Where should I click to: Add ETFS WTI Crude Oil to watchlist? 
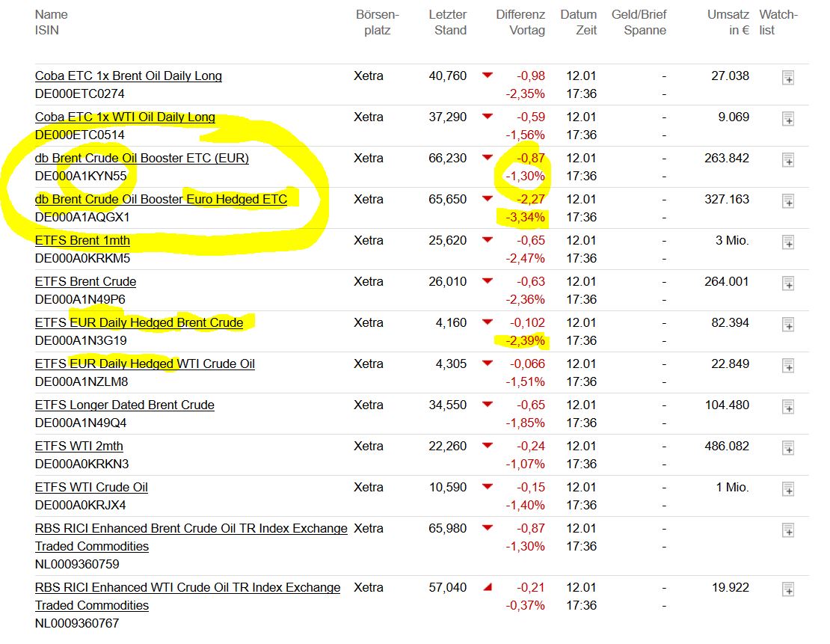[787, 488]
